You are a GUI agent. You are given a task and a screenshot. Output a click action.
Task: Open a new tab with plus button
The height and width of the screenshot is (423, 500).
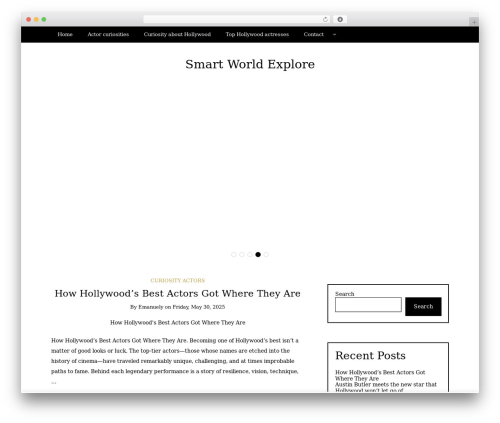tap(474, 22)
